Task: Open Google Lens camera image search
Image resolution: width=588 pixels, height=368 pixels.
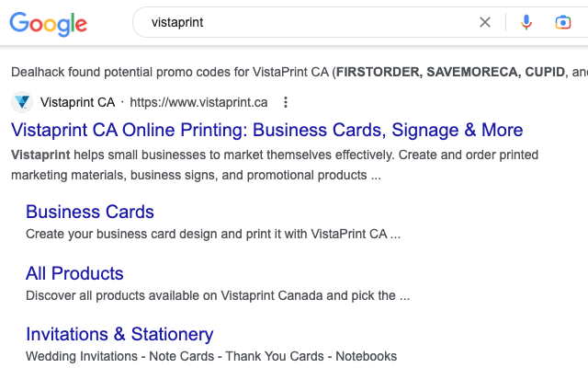Action: pos(563,22)
